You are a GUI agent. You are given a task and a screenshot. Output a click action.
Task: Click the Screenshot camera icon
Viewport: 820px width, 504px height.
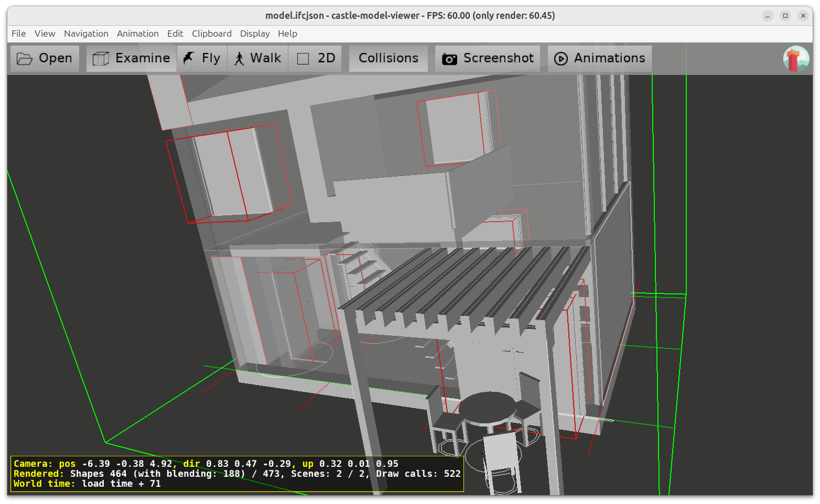(449, 59)
